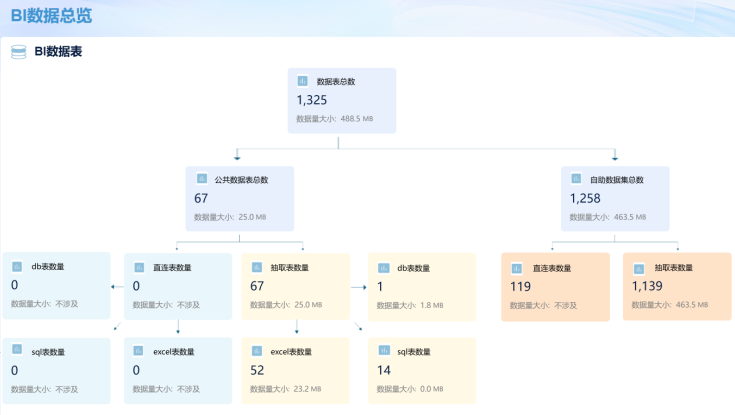Click the value 67 in the 公共数据表总数 card

201,198
